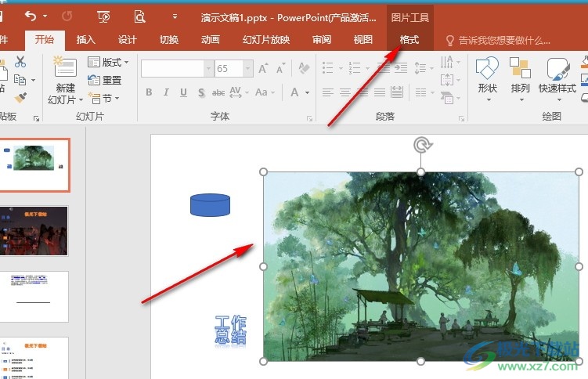Screen dimensions: 588x379
Task: Toggle Bold formatting
Action: coord(149,92)
